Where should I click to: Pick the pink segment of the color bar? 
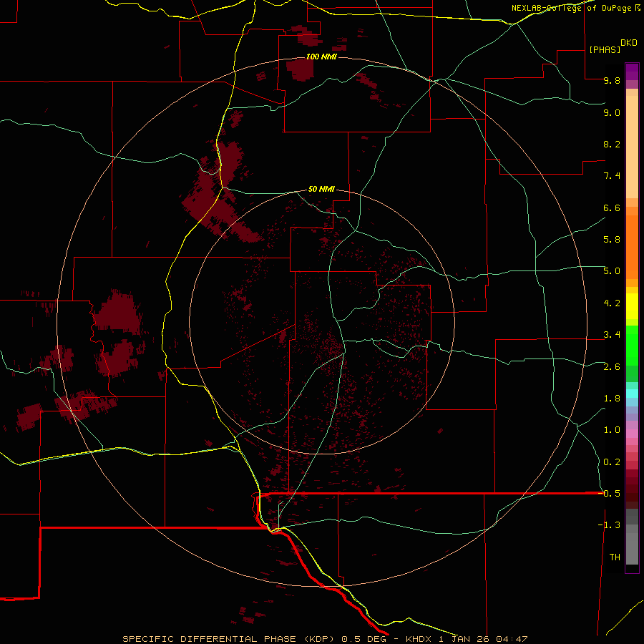(632, 434)
